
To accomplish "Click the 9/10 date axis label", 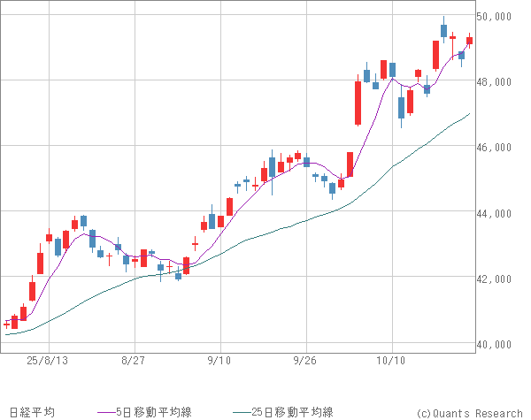I will pyautogui.click(x=219, y=361).
